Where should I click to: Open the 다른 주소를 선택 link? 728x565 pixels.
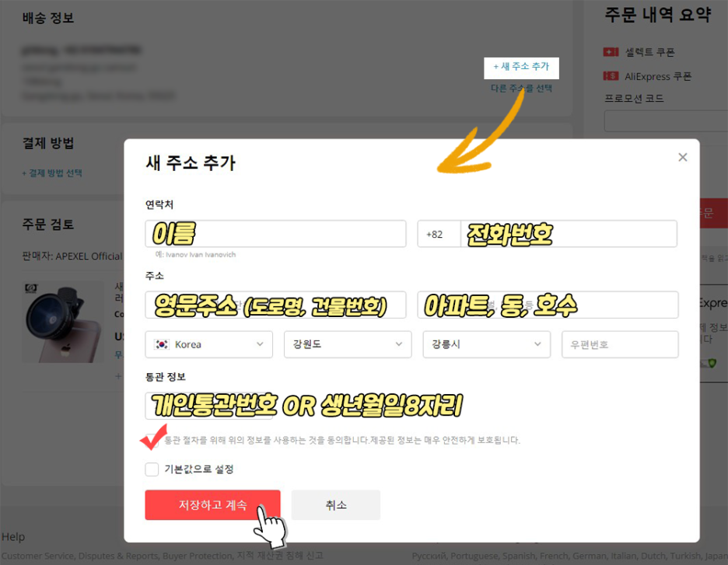point(521,88)
